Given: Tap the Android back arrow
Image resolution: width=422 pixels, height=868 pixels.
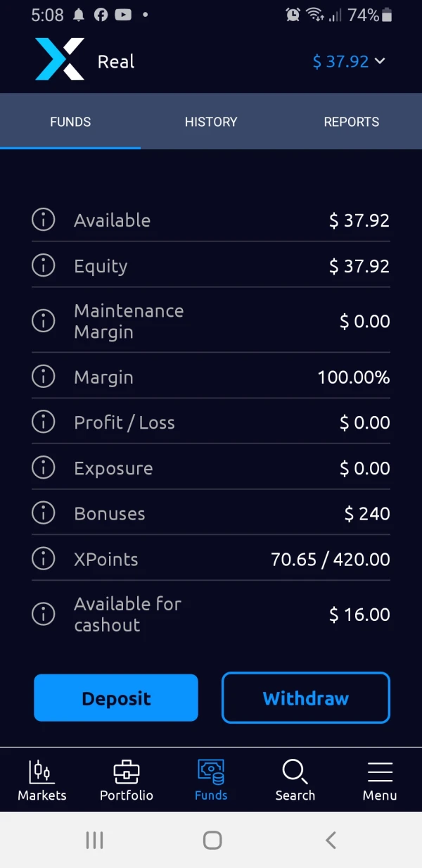Looking at the screenshot, I should coord(331,840).
